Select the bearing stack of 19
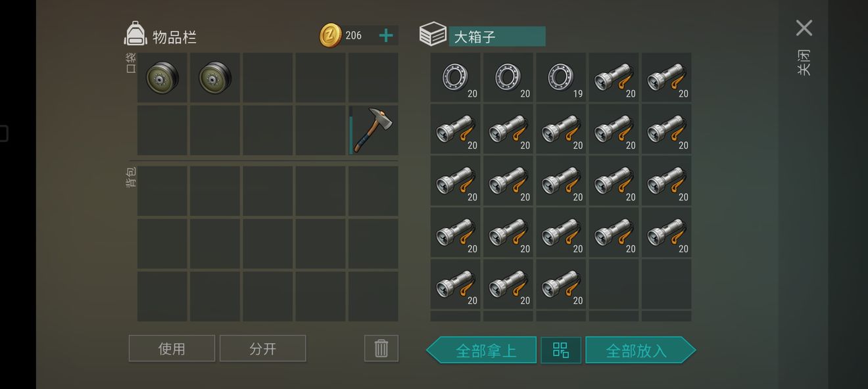Viewport: 868px width, 389px height. [561, 78]
